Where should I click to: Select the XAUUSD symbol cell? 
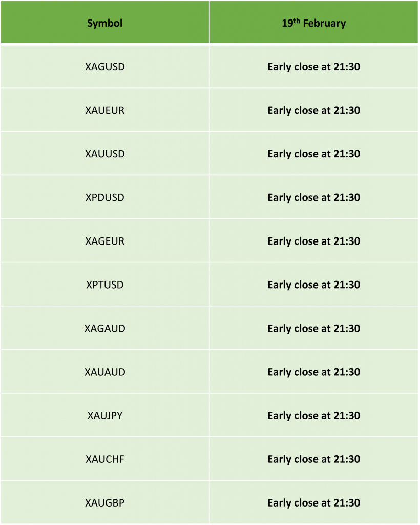[x=104, y=154]
